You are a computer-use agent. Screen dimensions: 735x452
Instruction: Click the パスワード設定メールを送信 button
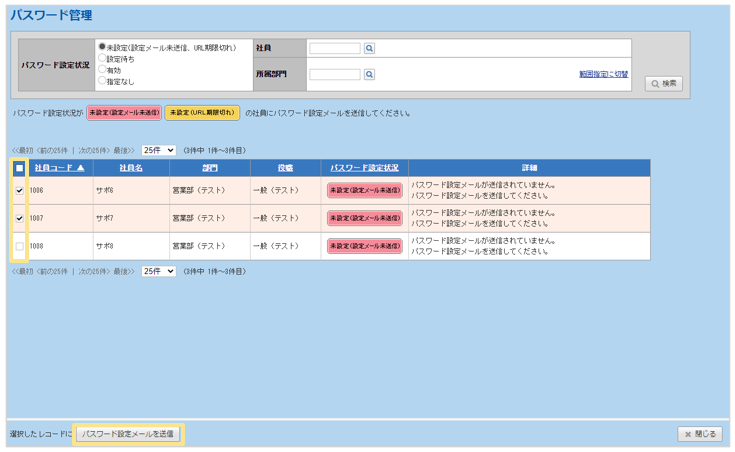pyautogui.click(x=129, y=434)
